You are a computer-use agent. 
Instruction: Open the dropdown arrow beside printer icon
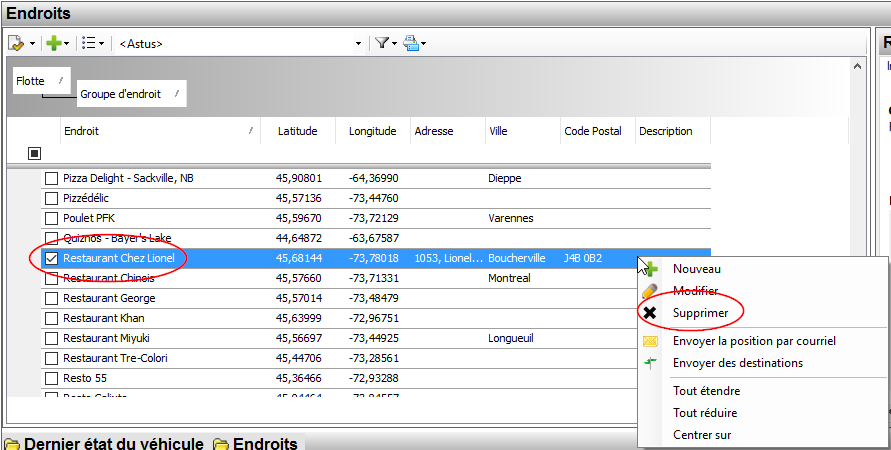click(x=425, y=44)
